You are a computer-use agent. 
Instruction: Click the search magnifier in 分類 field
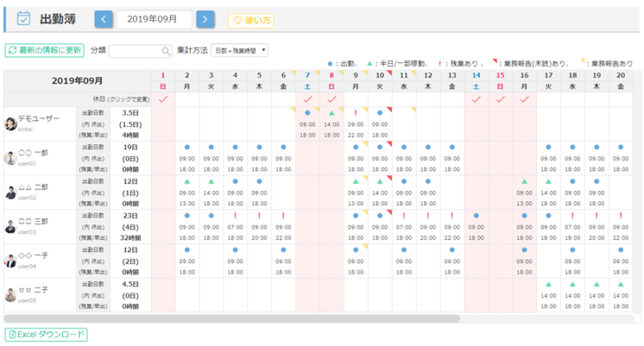click(x=165, y=51)
